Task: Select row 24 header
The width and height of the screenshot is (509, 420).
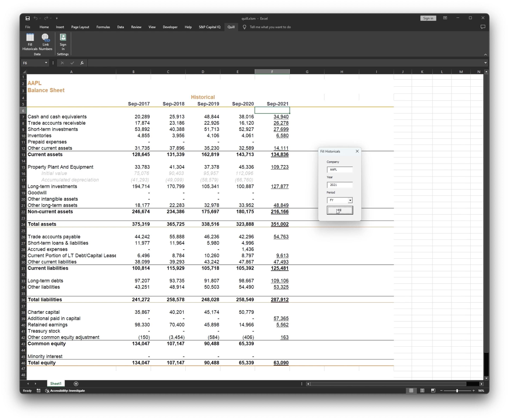Action: pos(23,224)
